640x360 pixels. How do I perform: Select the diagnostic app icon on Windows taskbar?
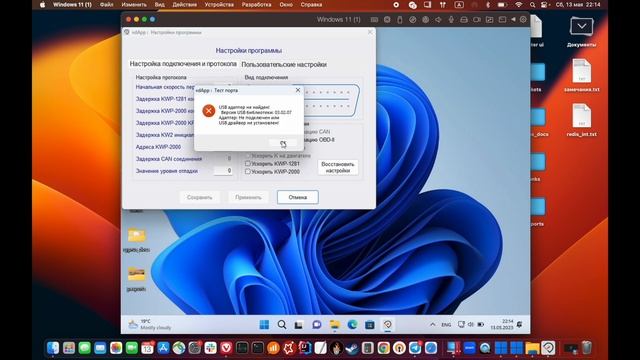[387, 324]
